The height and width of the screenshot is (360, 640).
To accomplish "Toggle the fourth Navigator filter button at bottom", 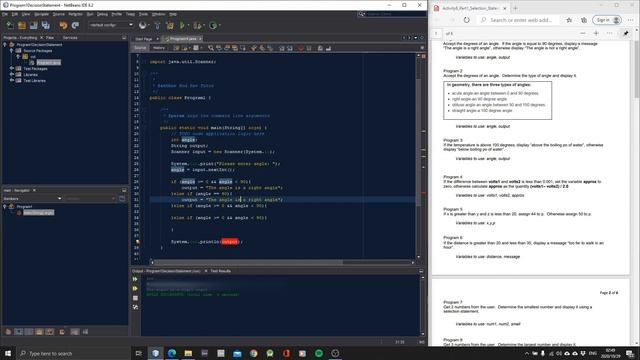I will (x=40, y=332).
